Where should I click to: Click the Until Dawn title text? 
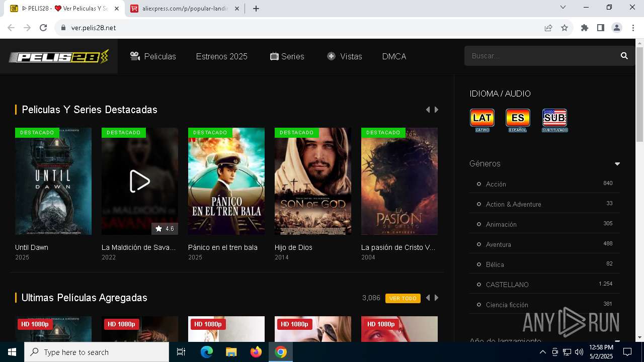coord(32,247)
